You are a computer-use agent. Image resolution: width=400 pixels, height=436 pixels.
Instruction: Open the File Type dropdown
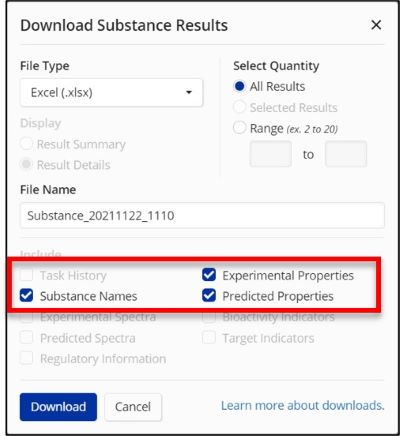[111, 93]
